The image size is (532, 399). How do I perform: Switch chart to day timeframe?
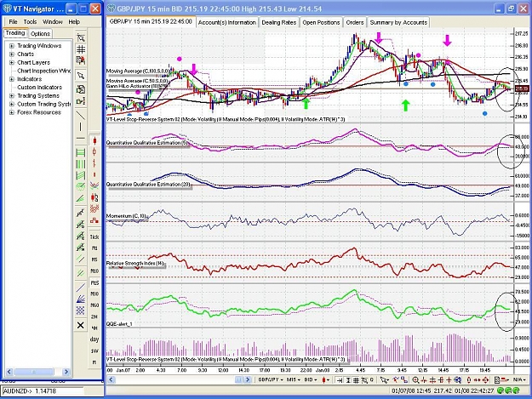(94, 339)
